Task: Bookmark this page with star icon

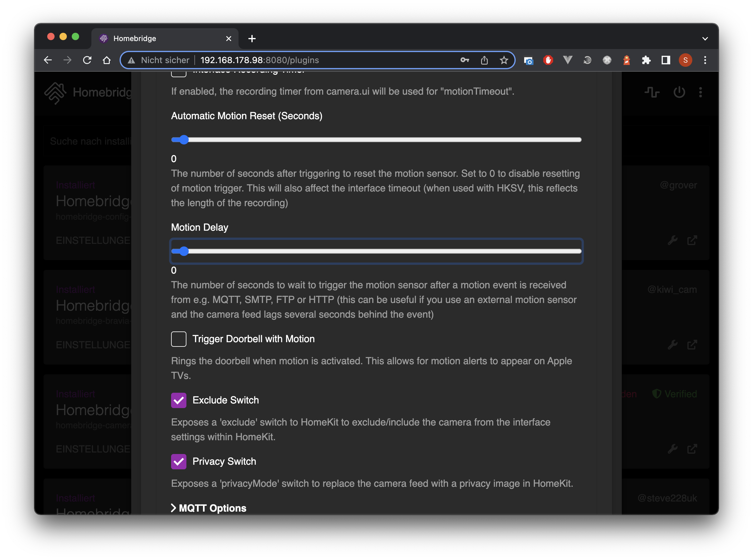Action: (x=504, y=60)
